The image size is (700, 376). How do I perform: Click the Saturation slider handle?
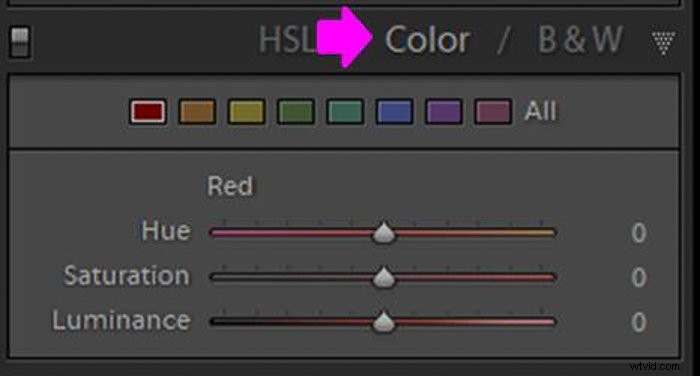pyautogui.click(x=383, y=277)
